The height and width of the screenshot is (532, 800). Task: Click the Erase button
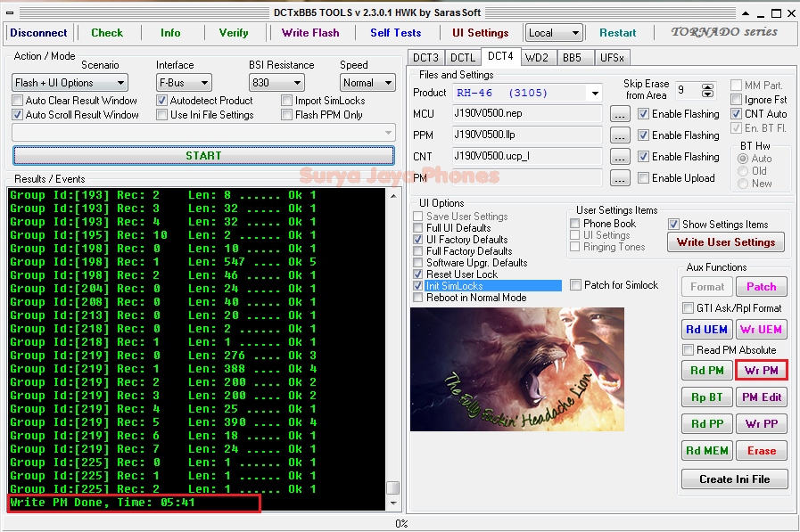[762, 451]
